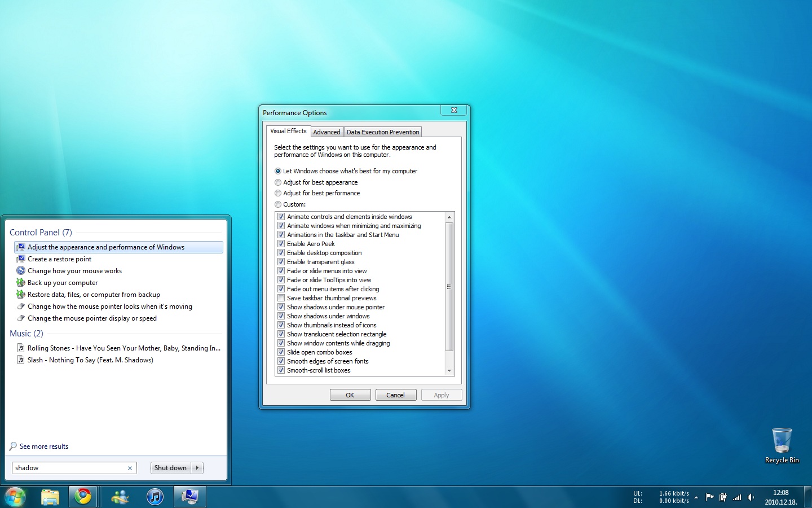812x508 pixels.
Task: Show hidden tray icons arrow
Action: [696, 497]
